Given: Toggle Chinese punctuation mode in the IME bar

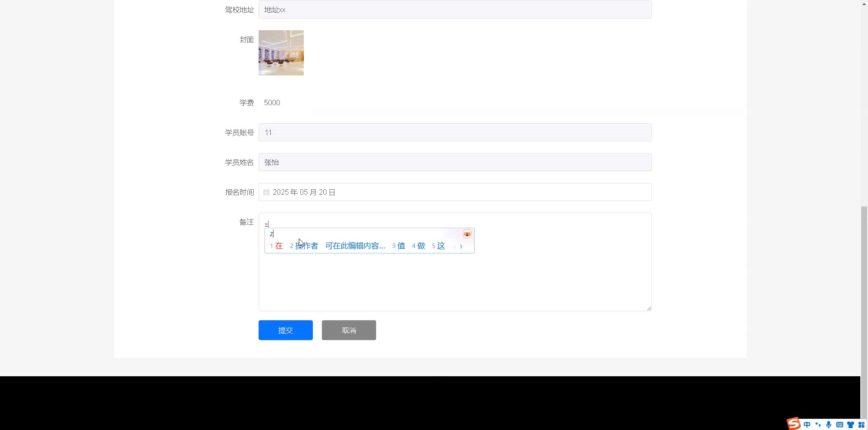Looking at the screenshot, I should pos(818,425).
